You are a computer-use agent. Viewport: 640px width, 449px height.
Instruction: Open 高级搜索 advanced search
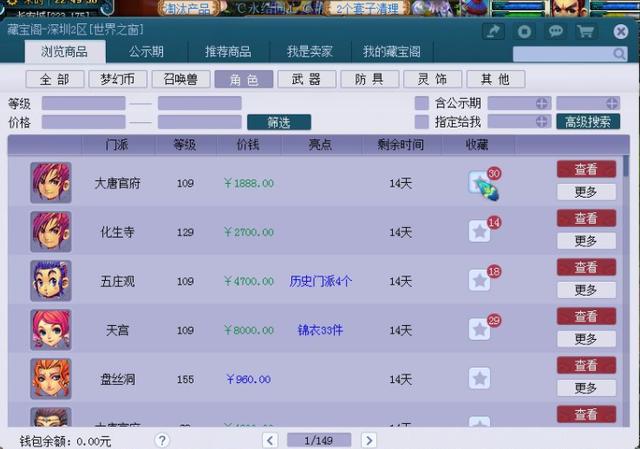click(x=588, y=122)
